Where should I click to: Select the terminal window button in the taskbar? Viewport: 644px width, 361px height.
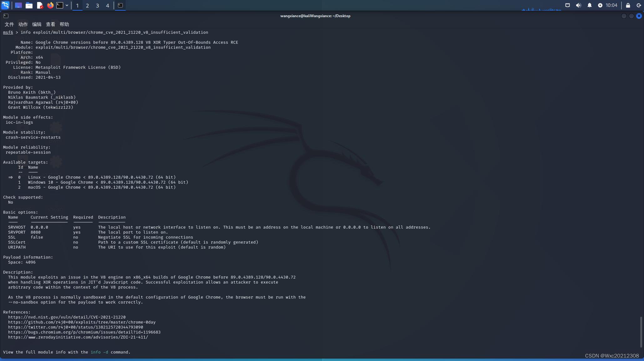pos(120,5)
